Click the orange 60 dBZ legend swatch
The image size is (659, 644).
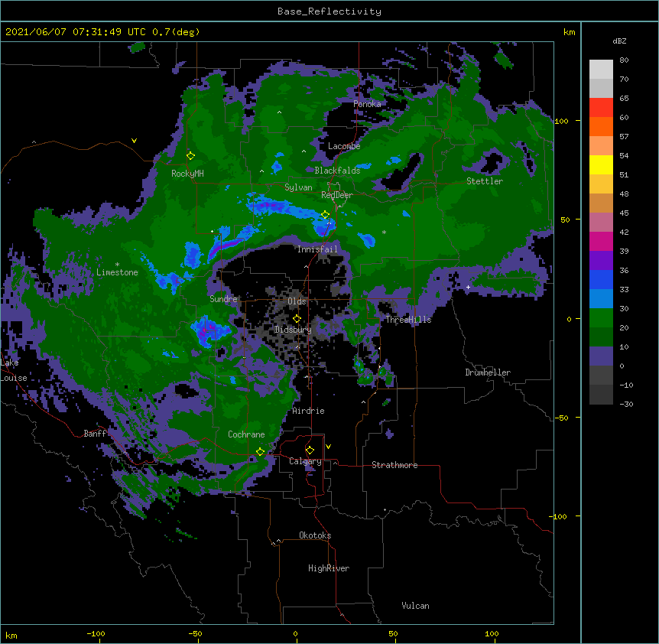[x=601, y=126]
